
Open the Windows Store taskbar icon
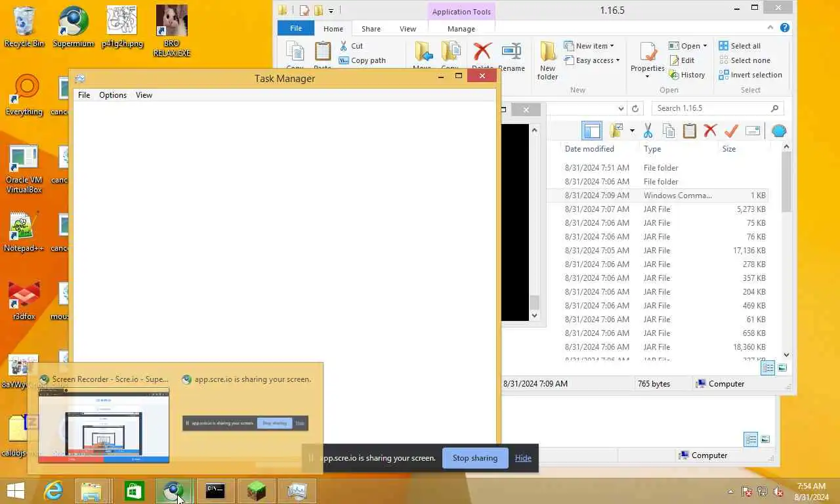134,490
